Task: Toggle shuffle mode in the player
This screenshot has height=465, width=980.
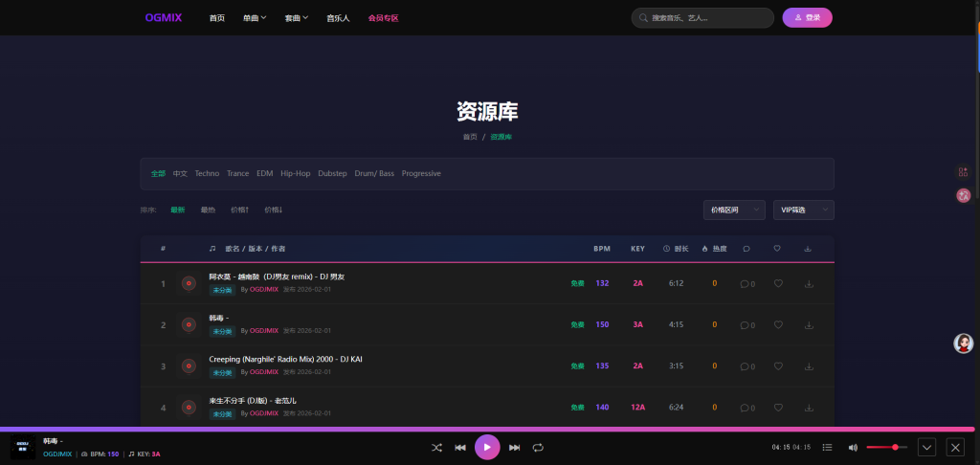Action: tap(436, 448)
